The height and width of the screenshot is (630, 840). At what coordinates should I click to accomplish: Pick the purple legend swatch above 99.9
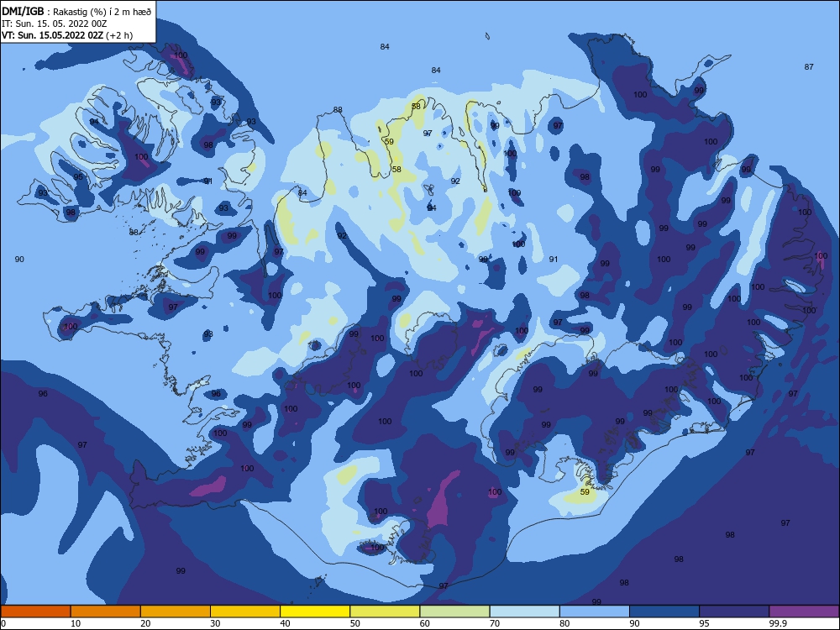coord(805,612)
